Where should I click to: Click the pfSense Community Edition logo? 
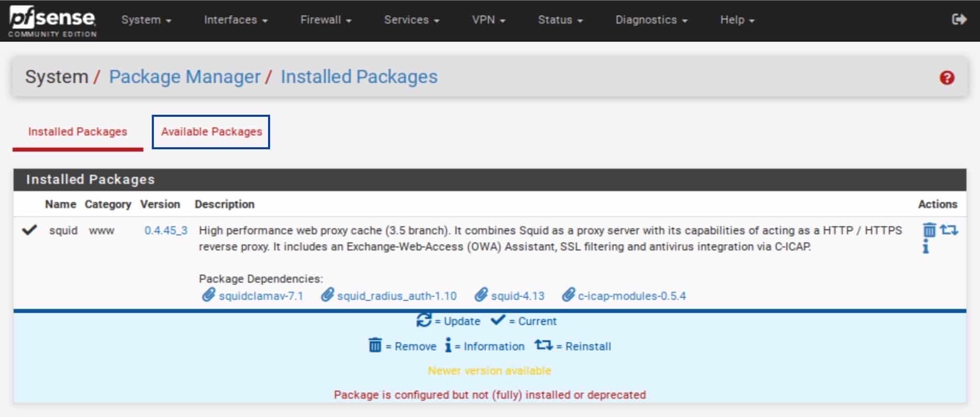(52, 22)
